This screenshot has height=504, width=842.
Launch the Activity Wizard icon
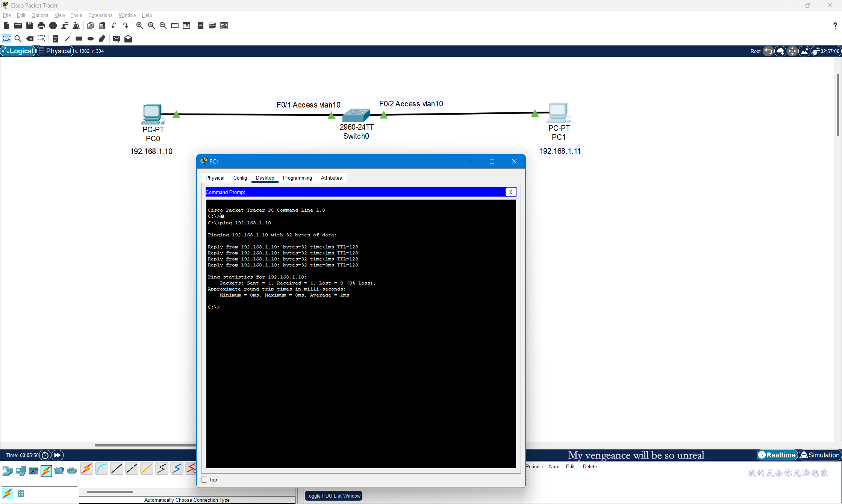[x=76, y=26]
